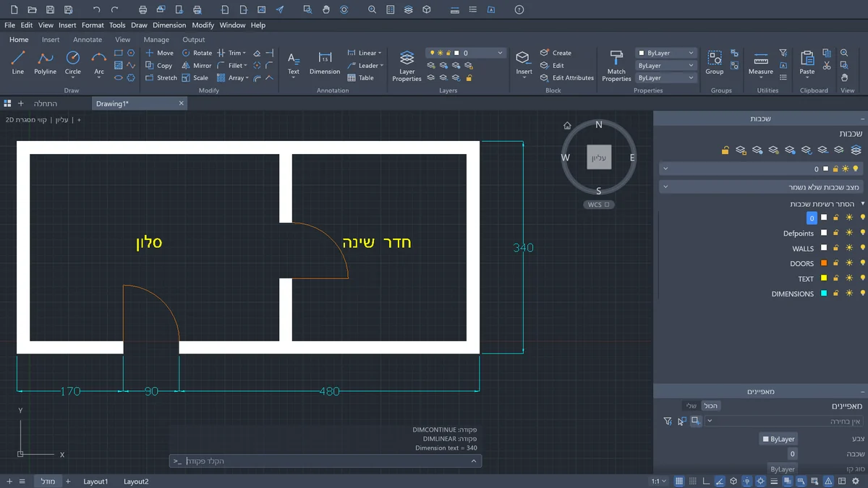Switch to the Output ribbon tab
Image resolution: width=868 pixels, height=488 pixels.
(194, 40)
